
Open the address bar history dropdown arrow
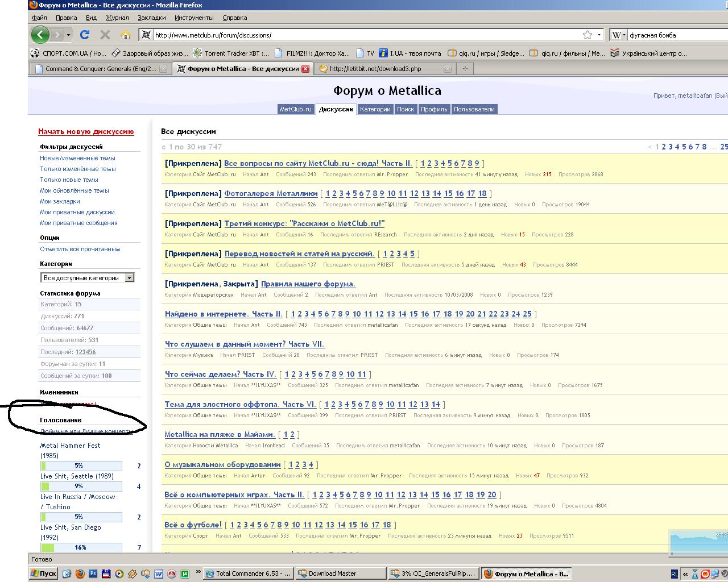[599, 35]
